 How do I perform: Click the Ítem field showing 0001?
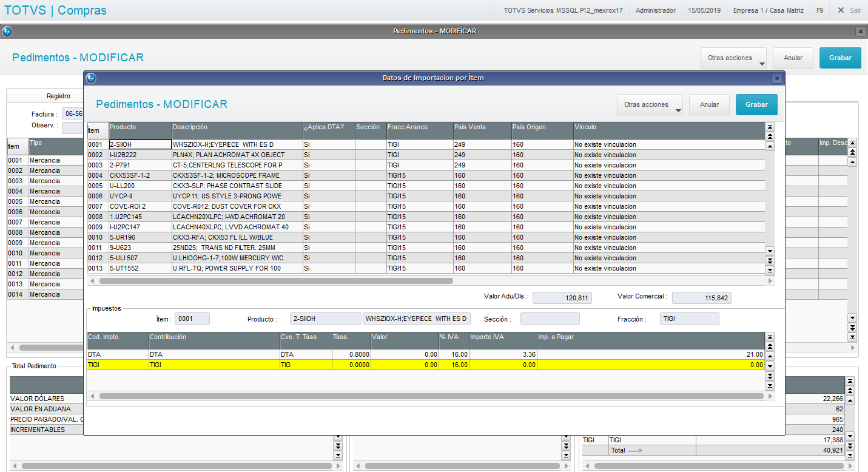click(192, 319)
